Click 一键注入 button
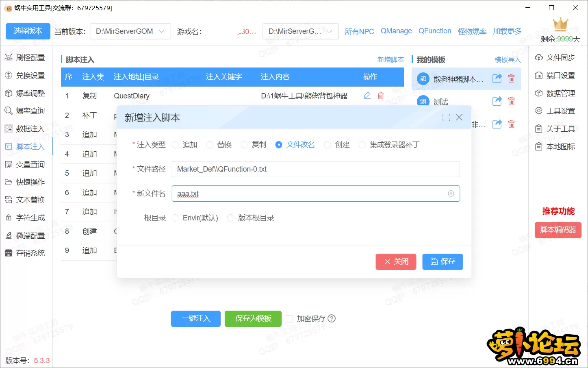Viewport: 588px width, 368px height. point(196,318)
